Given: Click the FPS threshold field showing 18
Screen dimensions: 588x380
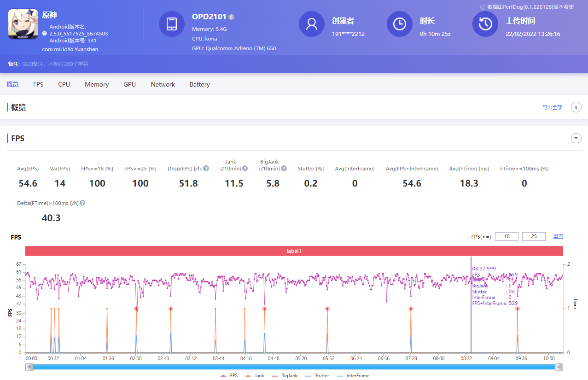Looking at the screenshot, I should click(507, 236).
